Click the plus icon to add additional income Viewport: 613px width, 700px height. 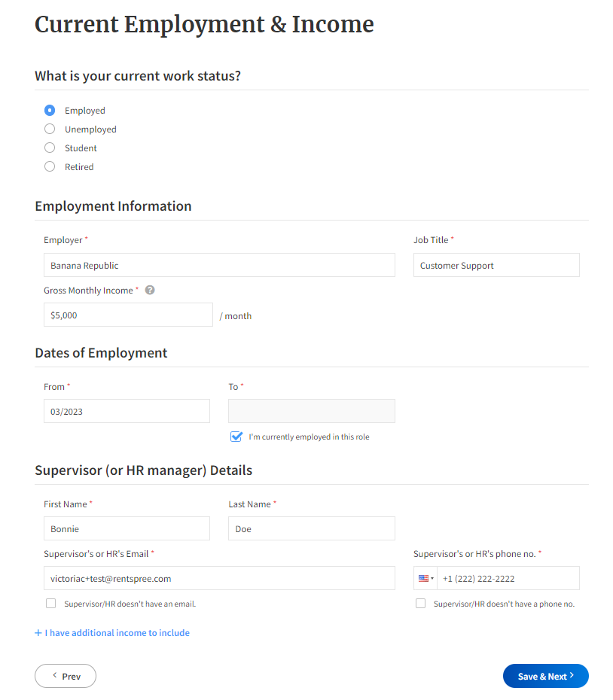(x=37, y=632)
